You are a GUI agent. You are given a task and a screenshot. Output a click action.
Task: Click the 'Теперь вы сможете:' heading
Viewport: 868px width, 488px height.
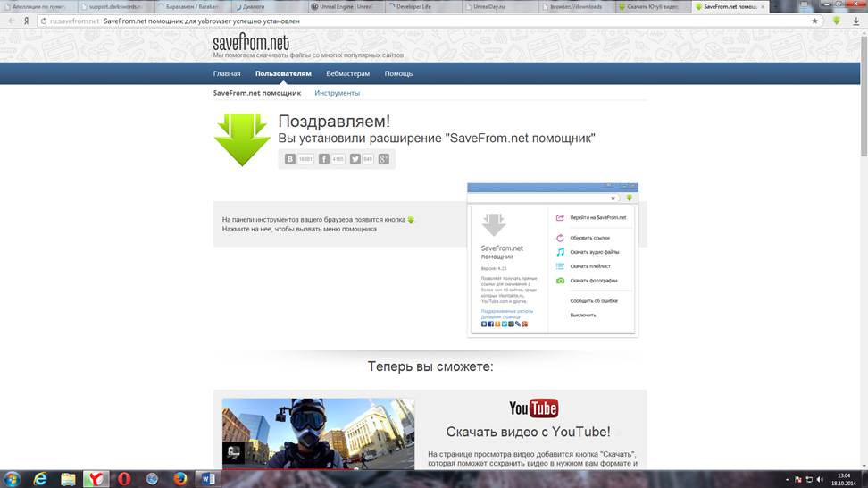click(x=430, y=366)
